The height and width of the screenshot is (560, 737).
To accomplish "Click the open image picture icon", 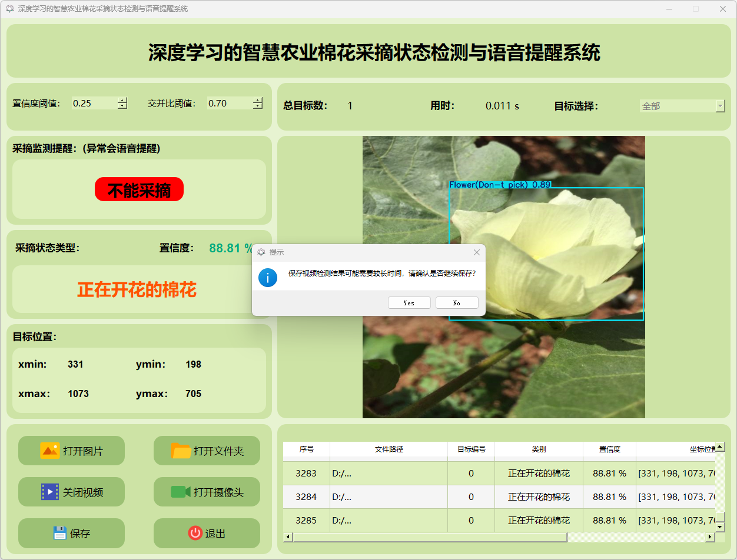I will pyautogui.click(x=49, y=451).
